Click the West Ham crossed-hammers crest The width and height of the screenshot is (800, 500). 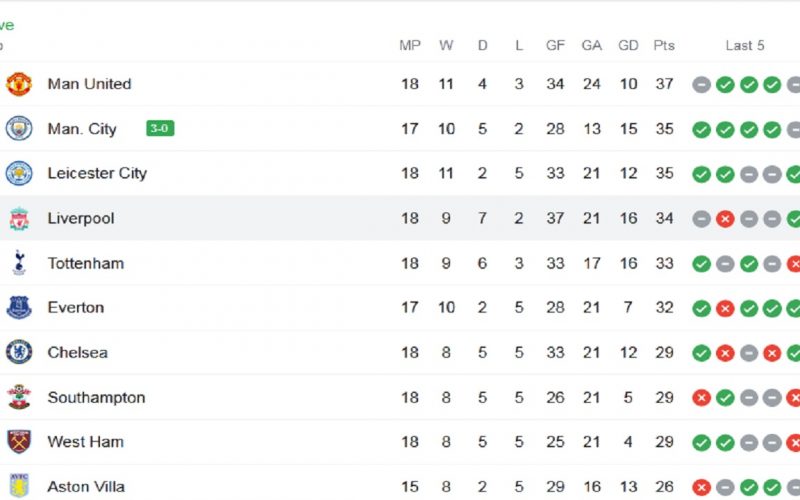pos(19,442)
